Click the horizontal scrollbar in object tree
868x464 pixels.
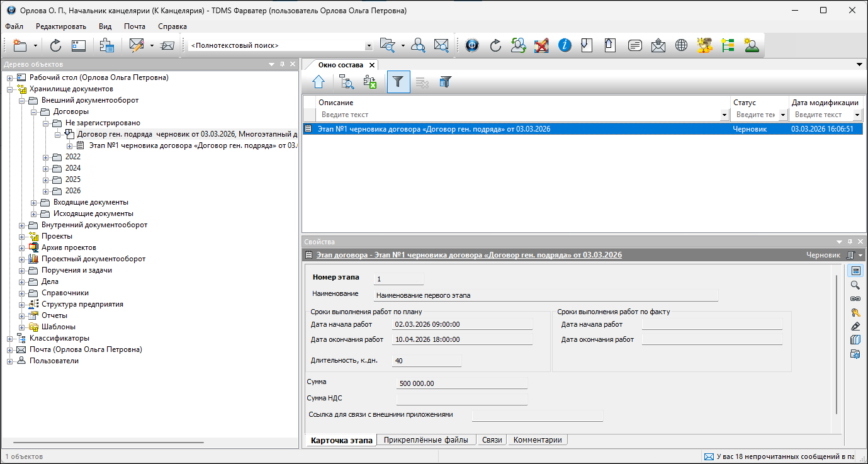pyautogui.click(x=108, y=443)
